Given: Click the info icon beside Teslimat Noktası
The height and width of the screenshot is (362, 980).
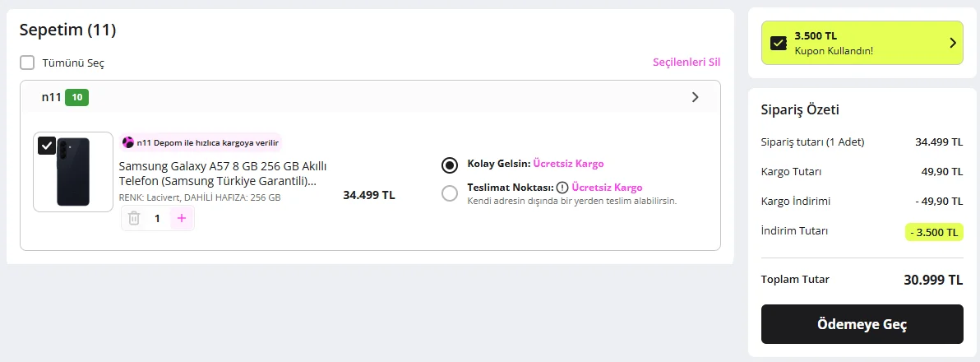Looking at the screenshot, I should pos(562,188).
